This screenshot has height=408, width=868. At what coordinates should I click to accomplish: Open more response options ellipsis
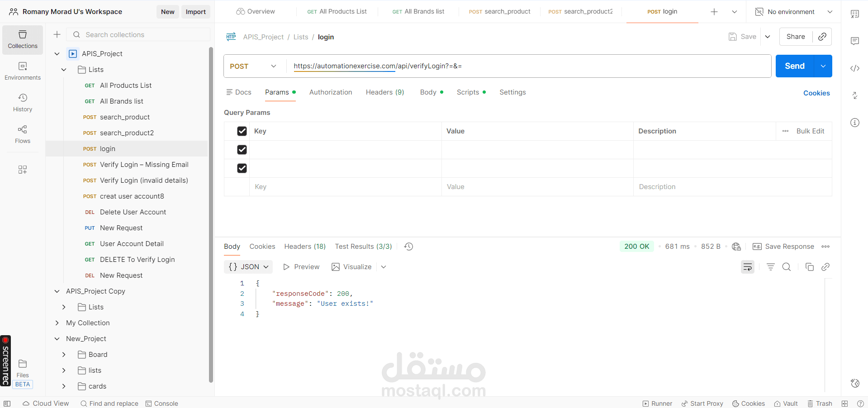(x=825, y=247)
